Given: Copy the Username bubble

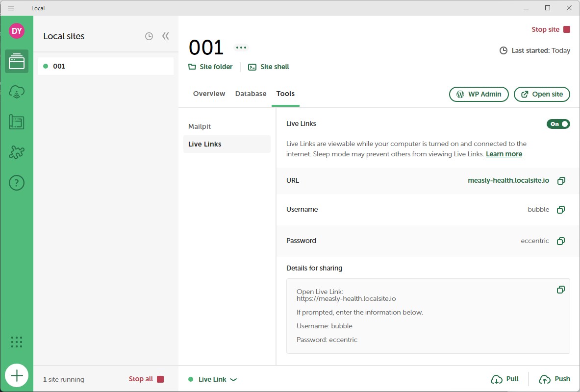Looking at the screenshot, I should (561, 210).
